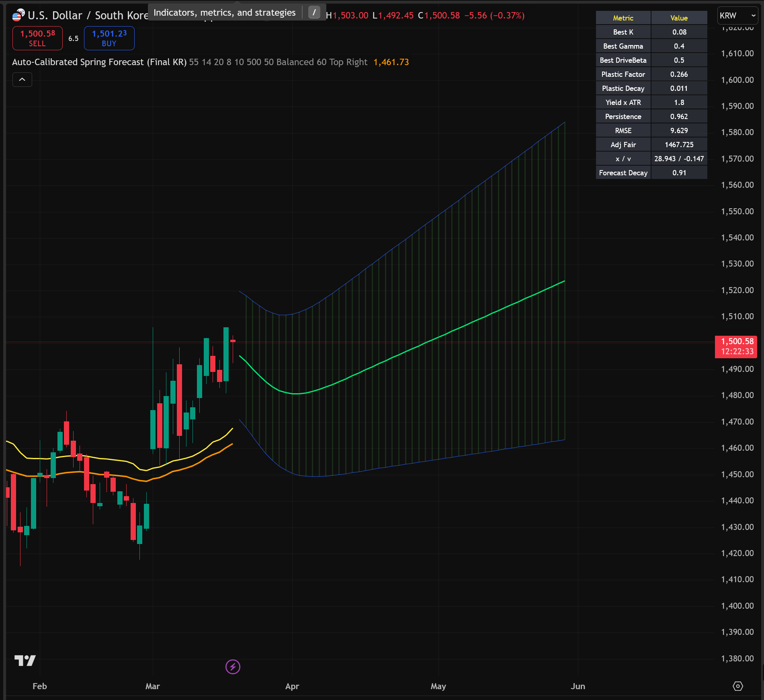The image size is (764, 700).
Task: Collapse the indicator legend with the chevron
Action: [23, 80]
